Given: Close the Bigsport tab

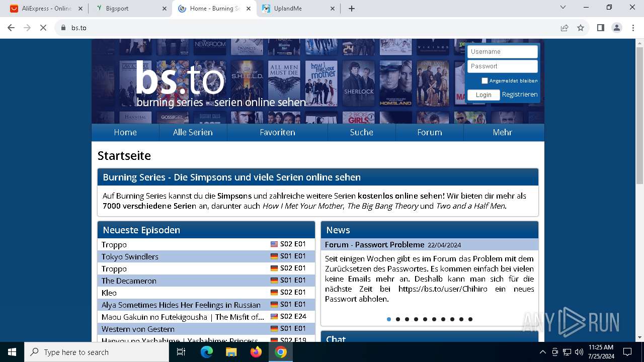Looking at the screenshot, I should pos(165,8).
